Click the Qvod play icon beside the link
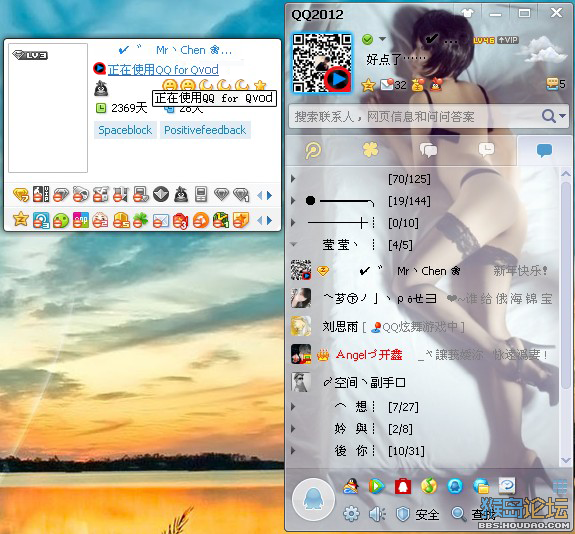This screenshot has width=575, height=534. 99,69
